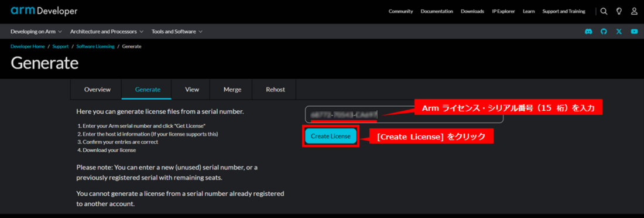Open Arm's GitHub icon link
The height and width of the screenshot is (218, 644).
pyautogui.click(x=604, y=31)
